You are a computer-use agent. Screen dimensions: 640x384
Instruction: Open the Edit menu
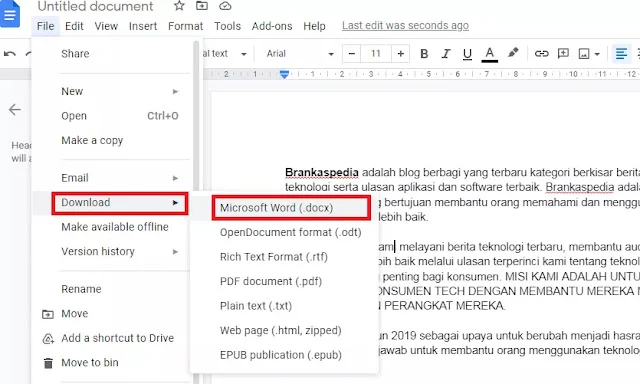pos(74,26)
